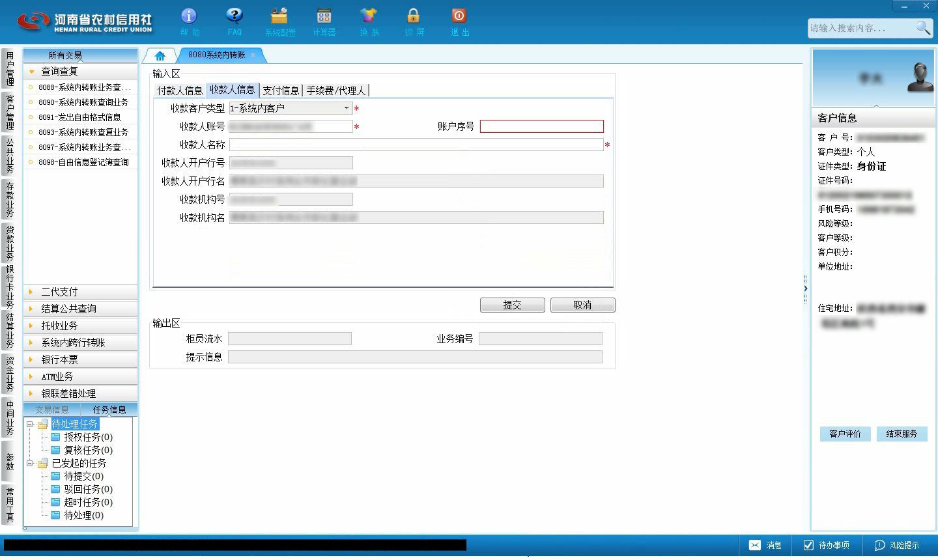Select the 公共业务 vertical sidebar tab

pyautogui.click(x=10, y=156)
